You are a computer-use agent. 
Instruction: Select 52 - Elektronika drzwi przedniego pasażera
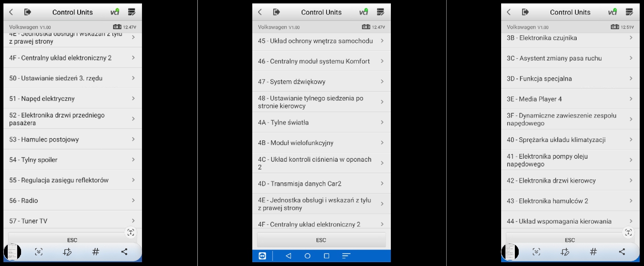click(x=73, y=119)
